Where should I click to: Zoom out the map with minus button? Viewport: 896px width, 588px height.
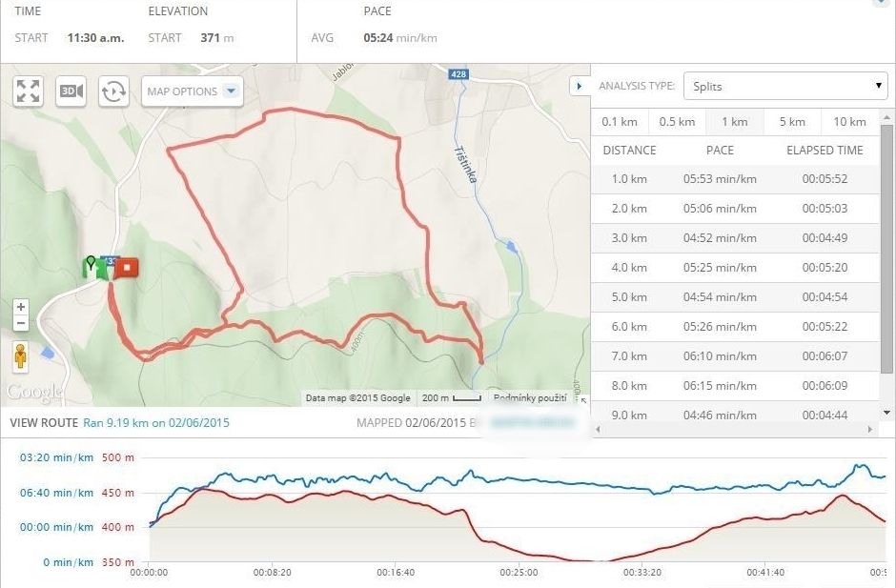21,324
